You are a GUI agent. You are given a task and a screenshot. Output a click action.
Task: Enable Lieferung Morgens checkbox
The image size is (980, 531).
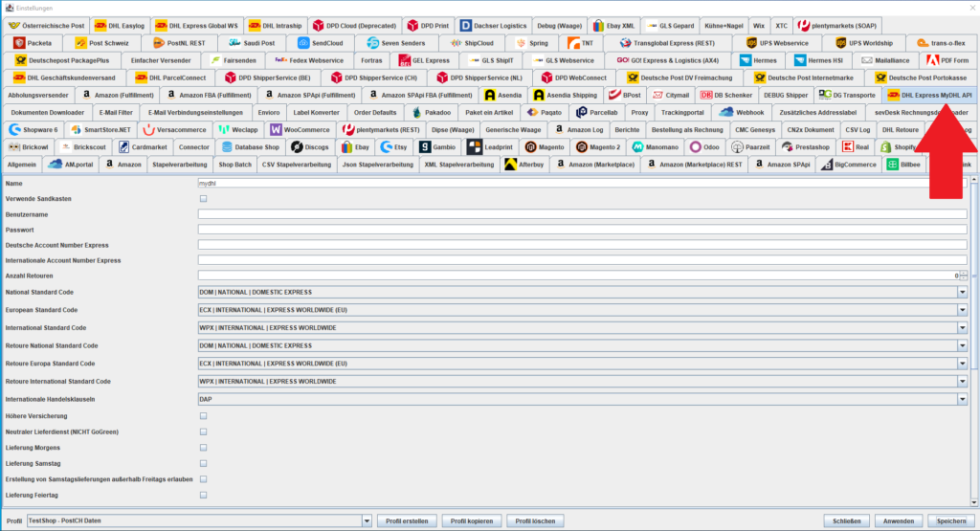203,448
